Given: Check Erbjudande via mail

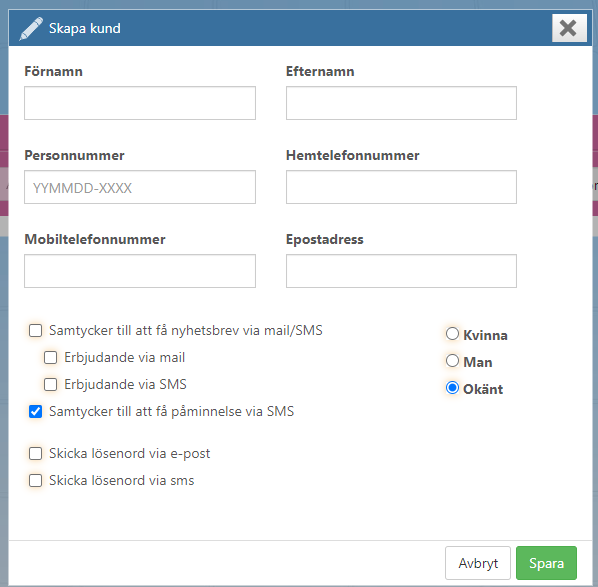Looking at the screenshot, I should point(50,357).
